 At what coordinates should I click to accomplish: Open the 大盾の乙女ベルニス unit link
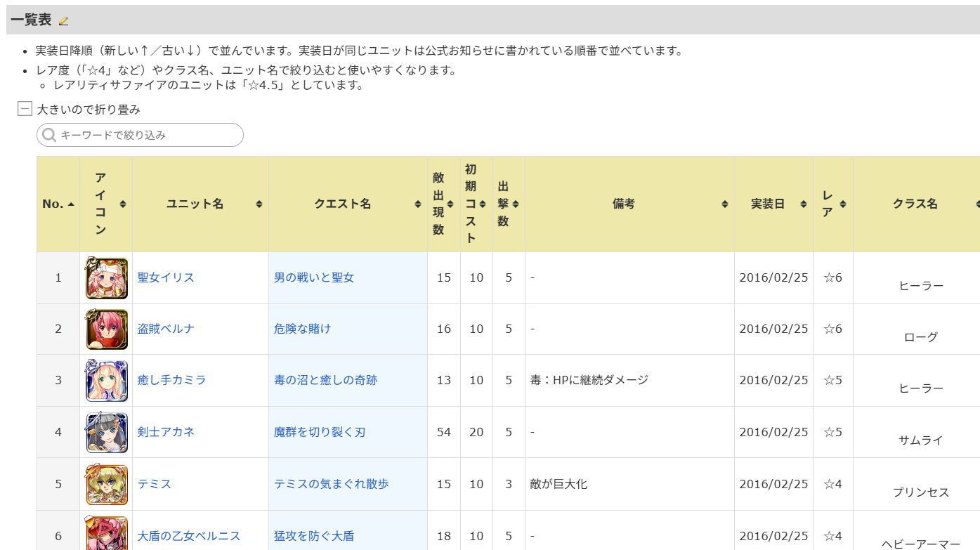pos(189,536)
